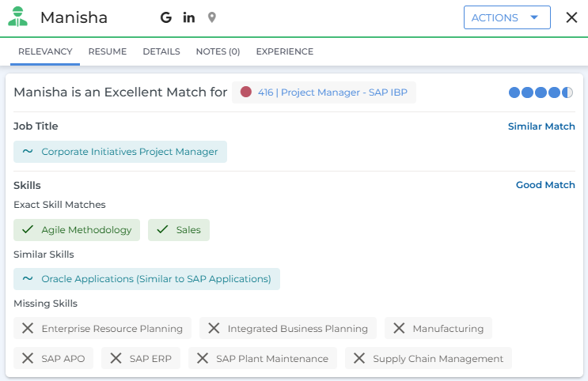Open the 416 Project Manager - SAP IBP job link
The height and width of the screenshot is (381, 588).
[332, 92]
